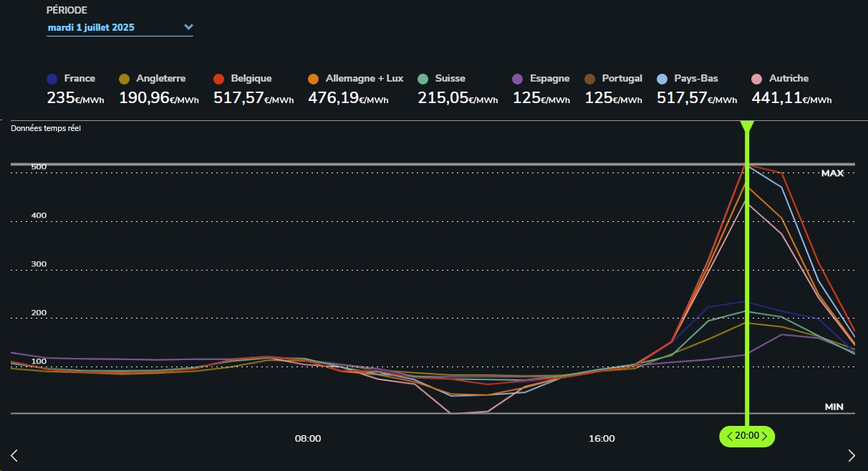868x471 pixels.
Task: Click the MIN line label
Action: click(x=834, y=407)
